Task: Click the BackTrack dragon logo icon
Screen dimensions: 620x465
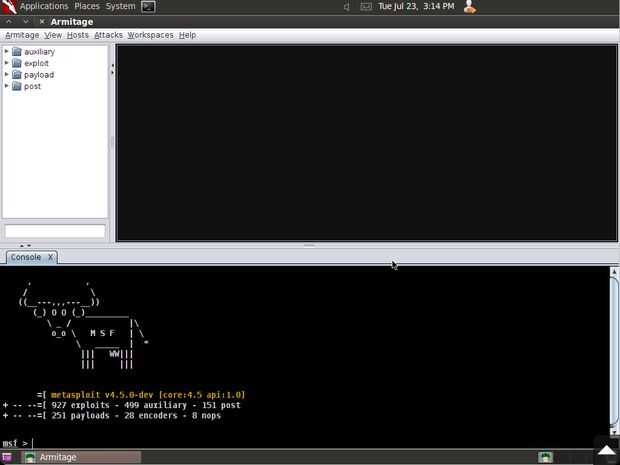Action: pos(9,7)
